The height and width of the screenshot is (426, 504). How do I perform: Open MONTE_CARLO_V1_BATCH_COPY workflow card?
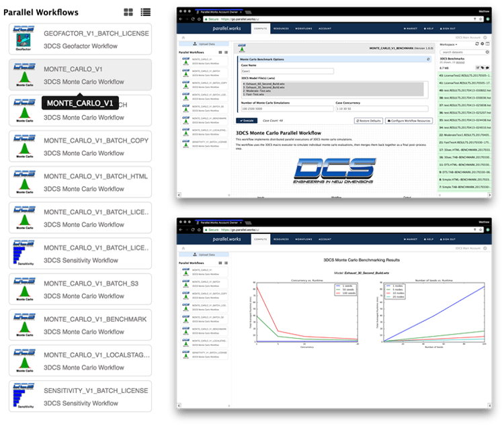80,146
